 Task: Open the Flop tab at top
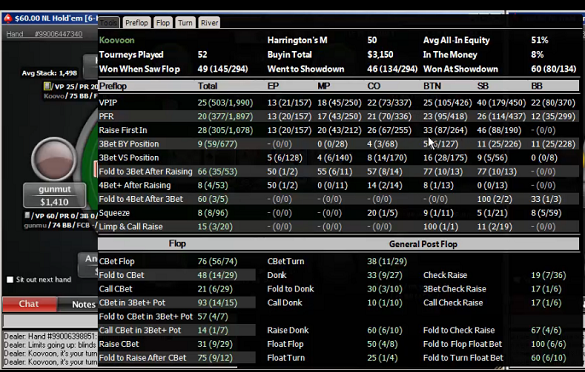click(163, 23)
